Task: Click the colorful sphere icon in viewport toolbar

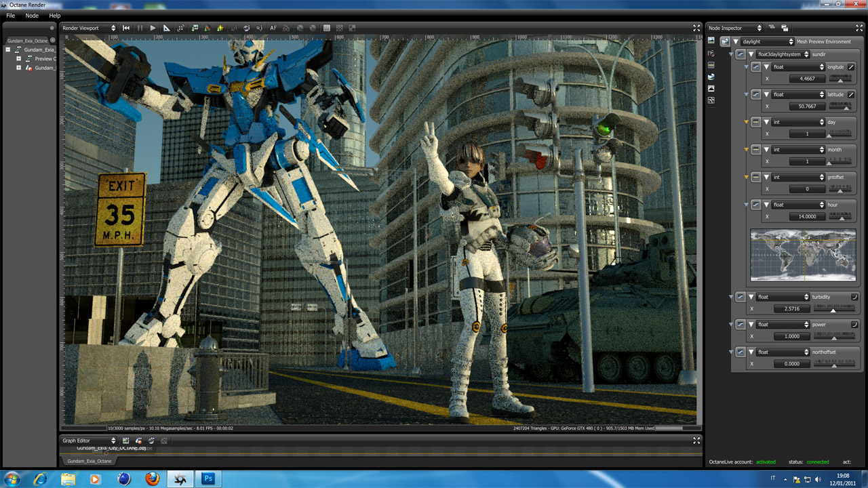Action: pyautogui.click(x=208, y=28)
